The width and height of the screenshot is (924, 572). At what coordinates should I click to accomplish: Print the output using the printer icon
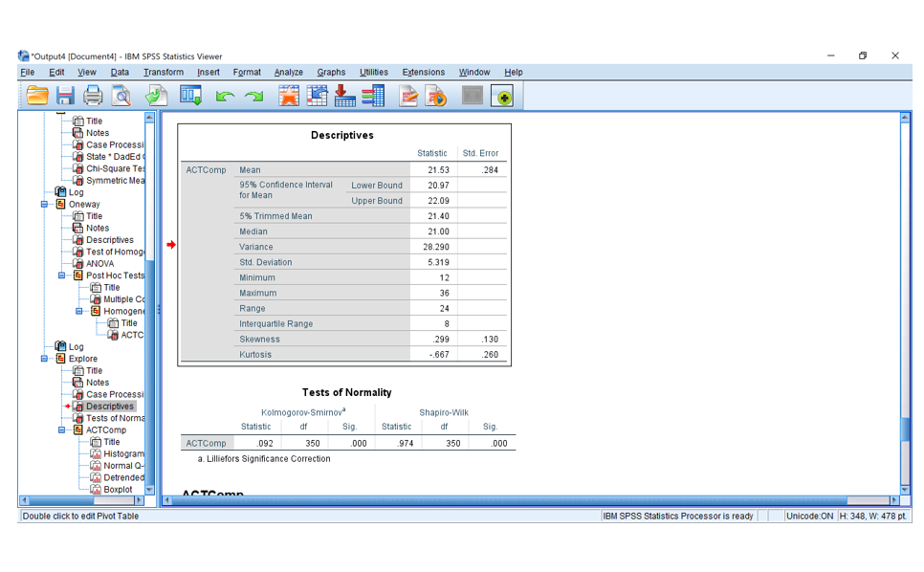[93, 96]
